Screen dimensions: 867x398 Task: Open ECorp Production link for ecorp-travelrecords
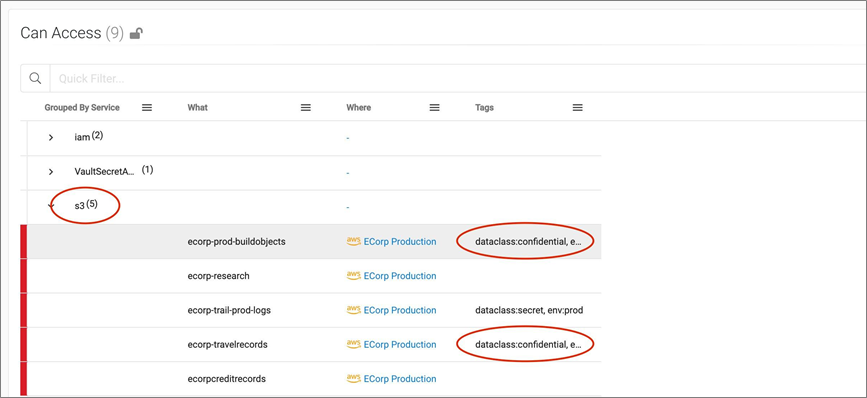coord(400,344)
